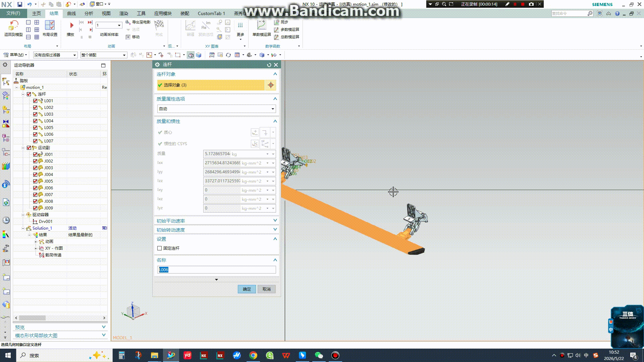Image resolution: width=644 pixels, height=362 pixels.
Task: Switch to the Analysis ribbon tab
Action: tap(89, 13)
